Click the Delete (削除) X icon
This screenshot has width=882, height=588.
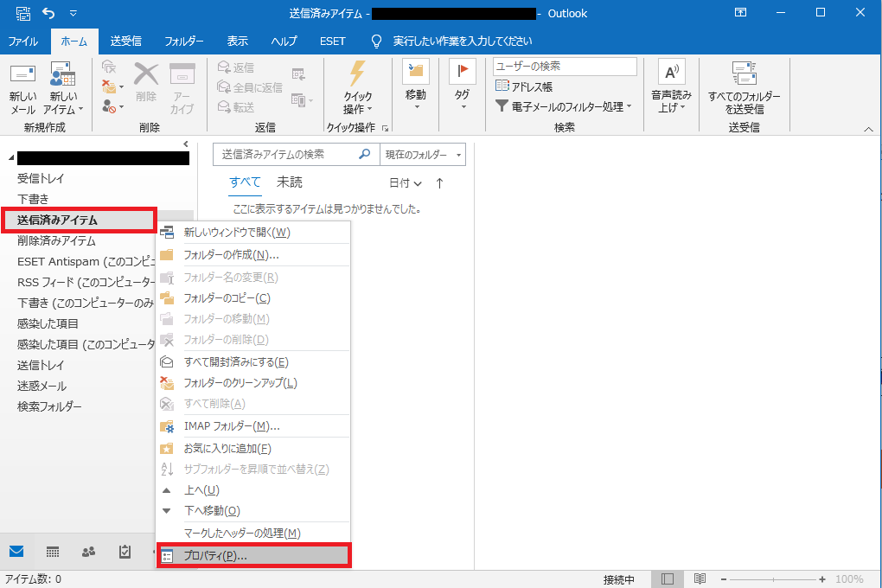(x=145, y=73)
